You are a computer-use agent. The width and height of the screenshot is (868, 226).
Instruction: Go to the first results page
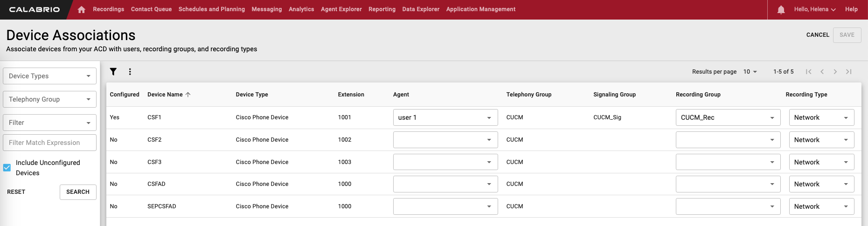808,72
